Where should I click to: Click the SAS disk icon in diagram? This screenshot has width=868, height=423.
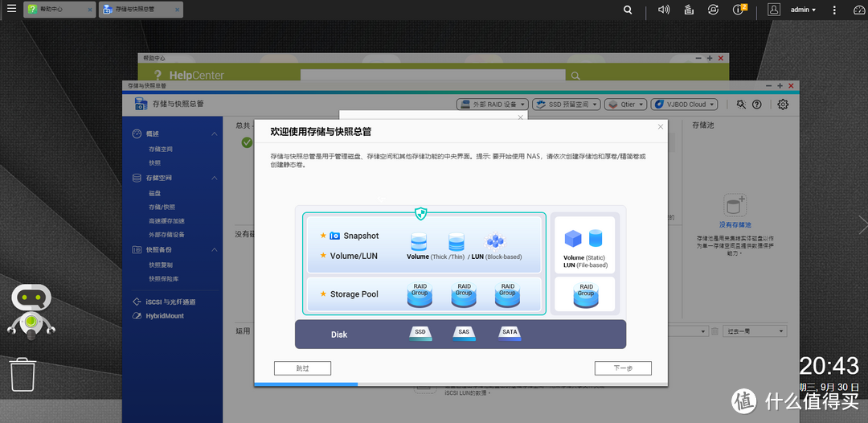click(464, 333)
